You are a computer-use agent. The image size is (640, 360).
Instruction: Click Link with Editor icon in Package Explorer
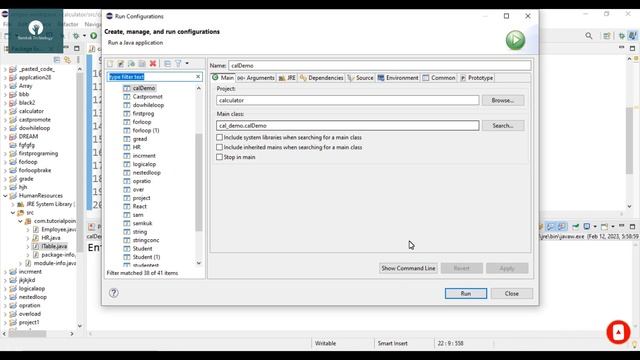(x=67, y=60)
